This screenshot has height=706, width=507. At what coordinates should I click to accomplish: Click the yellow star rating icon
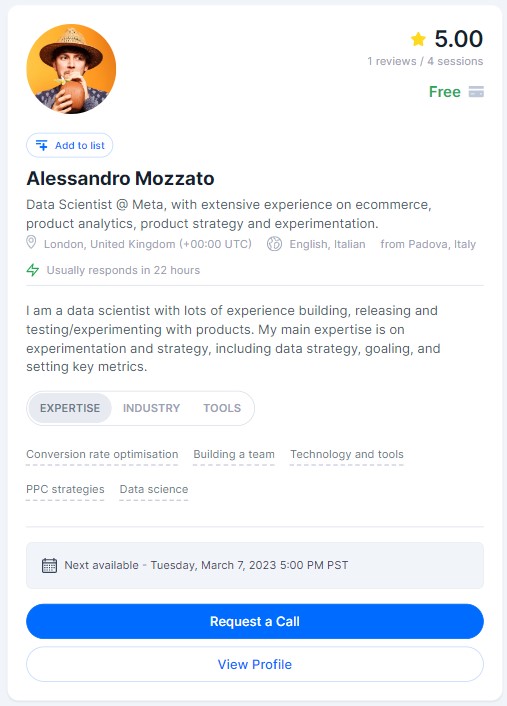(418, 39)
